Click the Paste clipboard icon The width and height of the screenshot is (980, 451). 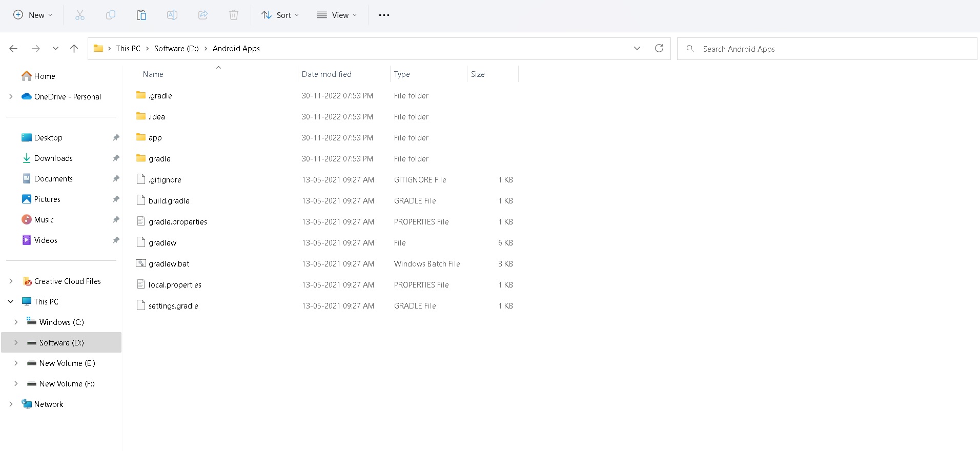pyautogui.click(x=141, y=15)
